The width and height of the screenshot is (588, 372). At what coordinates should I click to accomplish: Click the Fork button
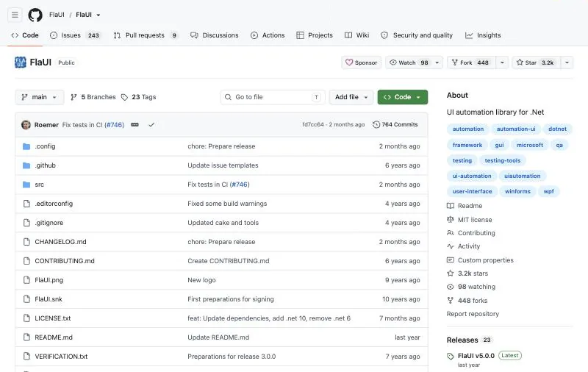[471, 62]
